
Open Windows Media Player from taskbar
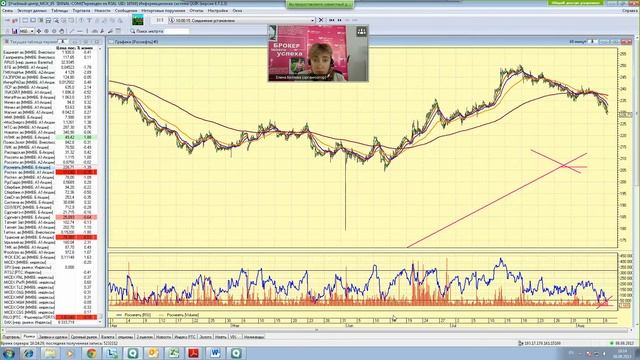tap(70, 353)
